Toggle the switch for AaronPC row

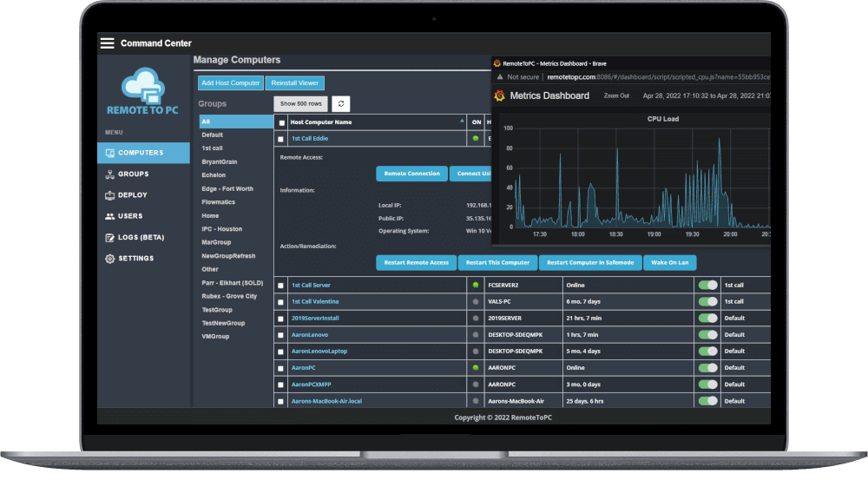click(x=708, y=368)
